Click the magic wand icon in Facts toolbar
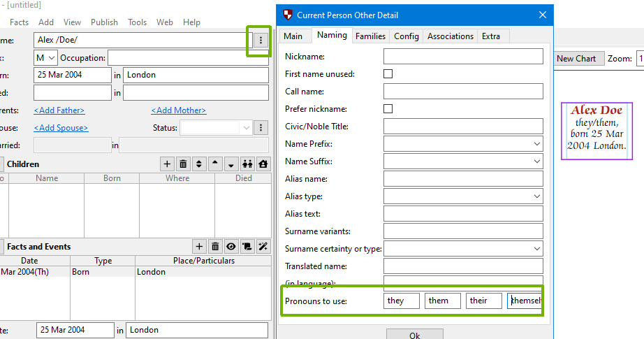The image size is (644, 339). click(263, 247)
